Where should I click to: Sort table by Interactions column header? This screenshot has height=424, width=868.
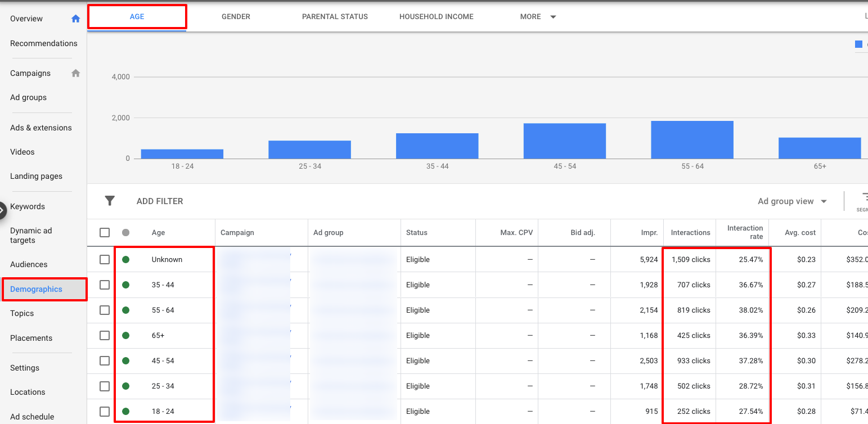click(690, 232)
